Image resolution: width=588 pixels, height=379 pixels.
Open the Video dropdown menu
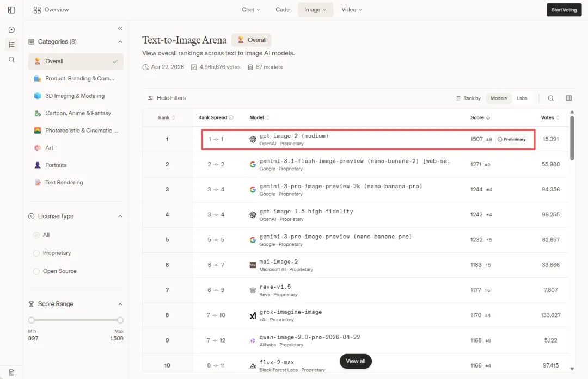tap(352, 10)
